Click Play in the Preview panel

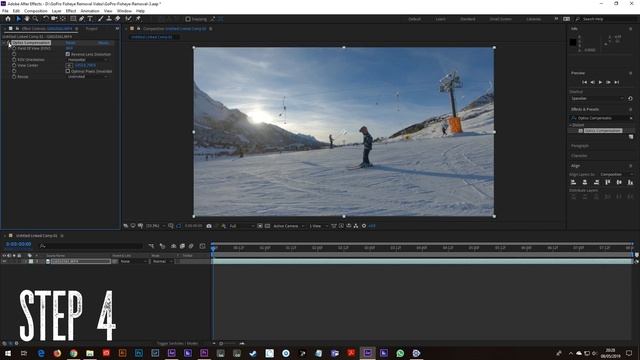coord(600,82)
